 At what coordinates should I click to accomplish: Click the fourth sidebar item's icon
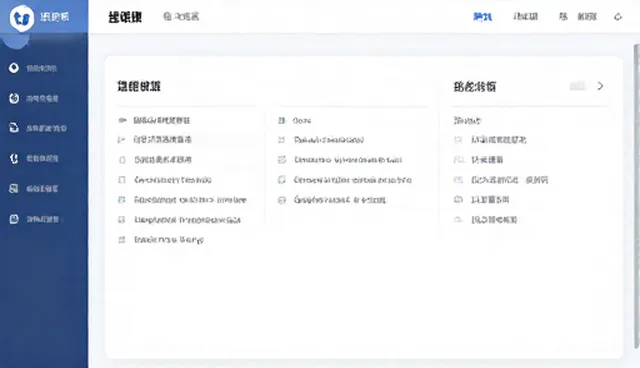tap(14, 158)
